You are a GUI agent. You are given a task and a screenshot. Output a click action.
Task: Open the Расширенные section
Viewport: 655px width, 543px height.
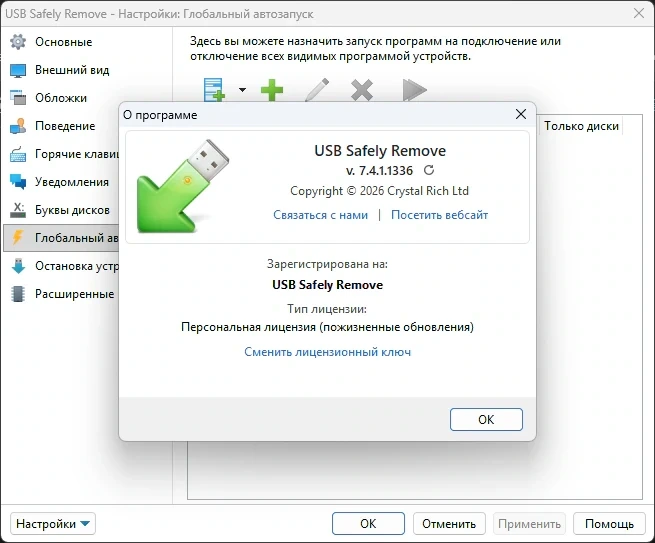[75, 294]
